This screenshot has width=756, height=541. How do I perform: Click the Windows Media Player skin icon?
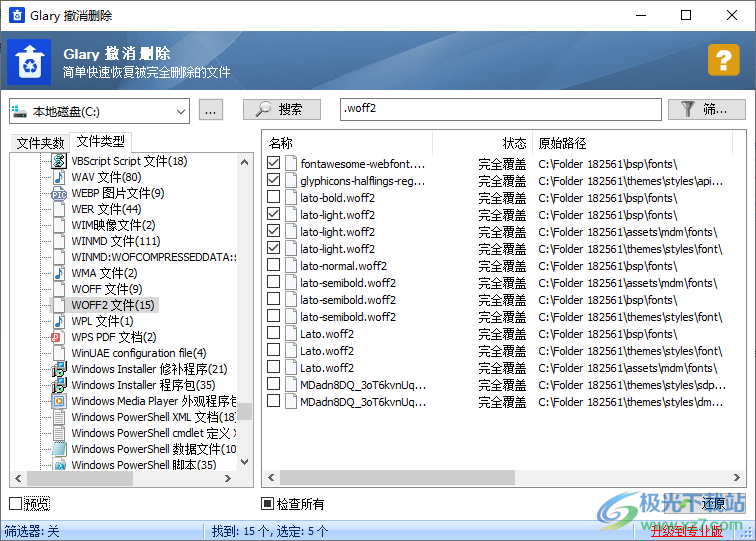pyautogui.click(x=59, y=401)
